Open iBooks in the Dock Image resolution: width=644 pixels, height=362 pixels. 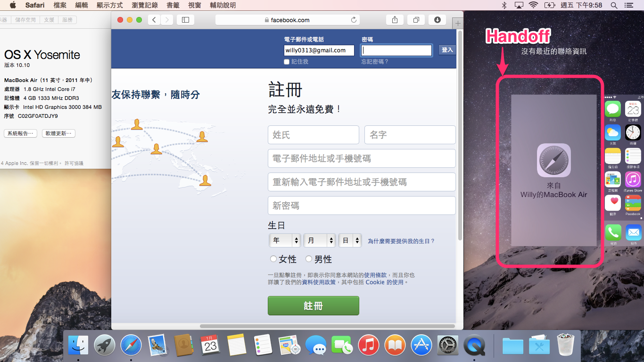pos(395,345)
